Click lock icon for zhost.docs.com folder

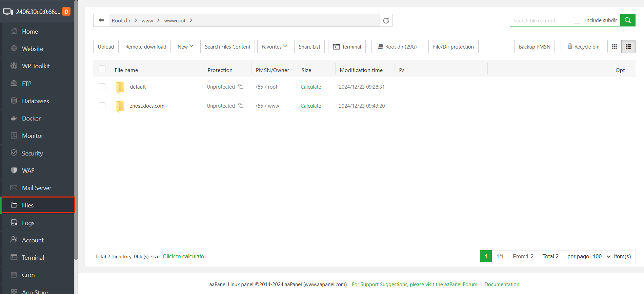241,106
